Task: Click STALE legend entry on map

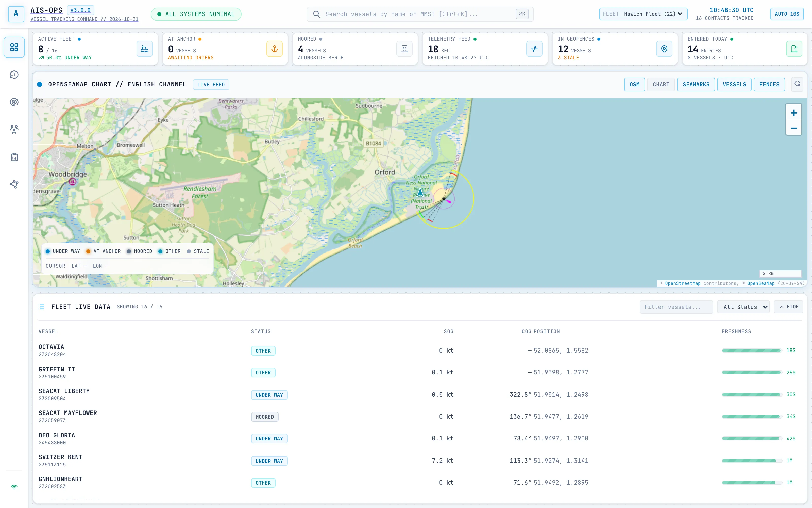Action: pos(198,251)
